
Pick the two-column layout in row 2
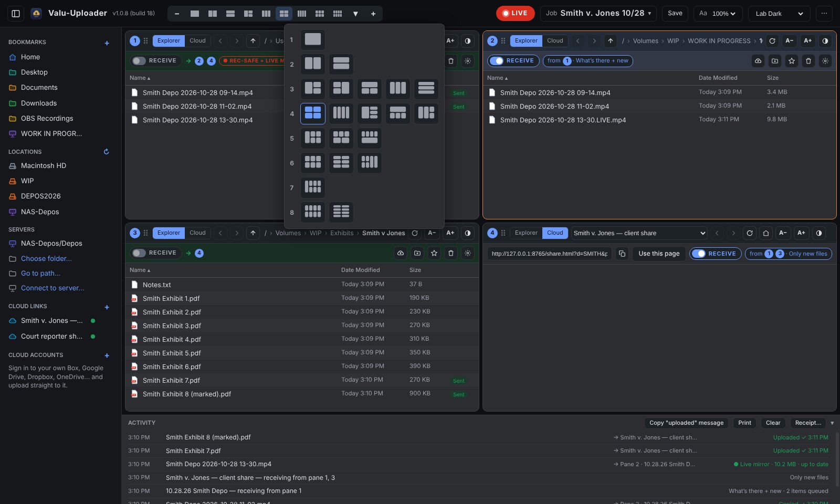tap(313, 64)
